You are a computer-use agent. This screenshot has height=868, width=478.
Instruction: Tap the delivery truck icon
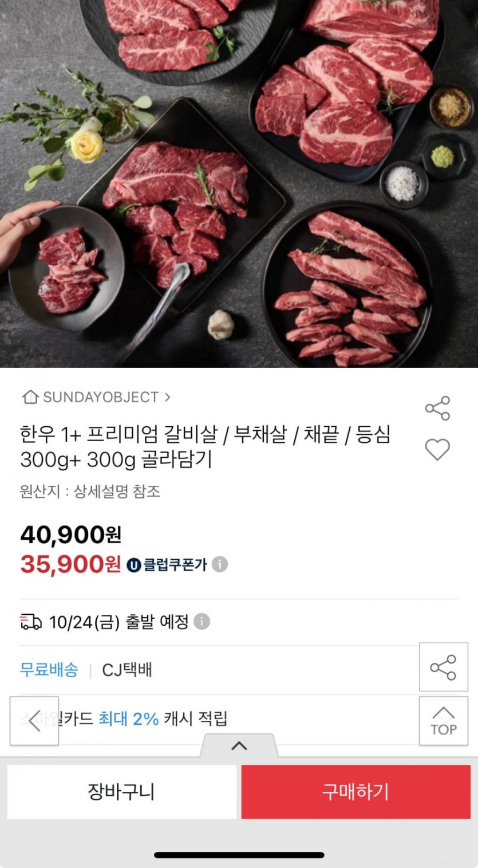click(31, 622)
